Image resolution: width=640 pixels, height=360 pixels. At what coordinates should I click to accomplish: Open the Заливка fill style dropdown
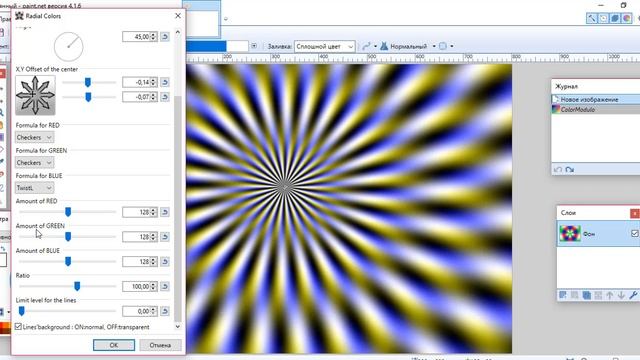click(324, 47)
